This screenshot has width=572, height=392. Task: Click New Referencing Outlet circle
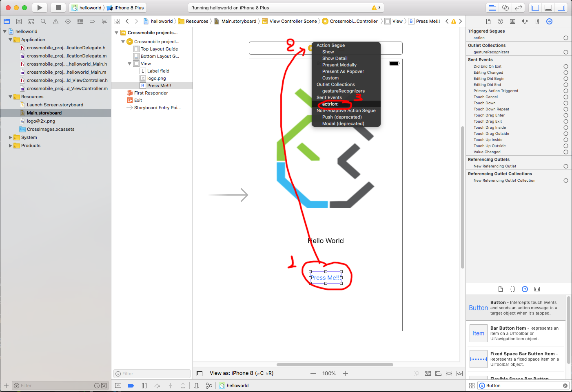tap(565, 166)
